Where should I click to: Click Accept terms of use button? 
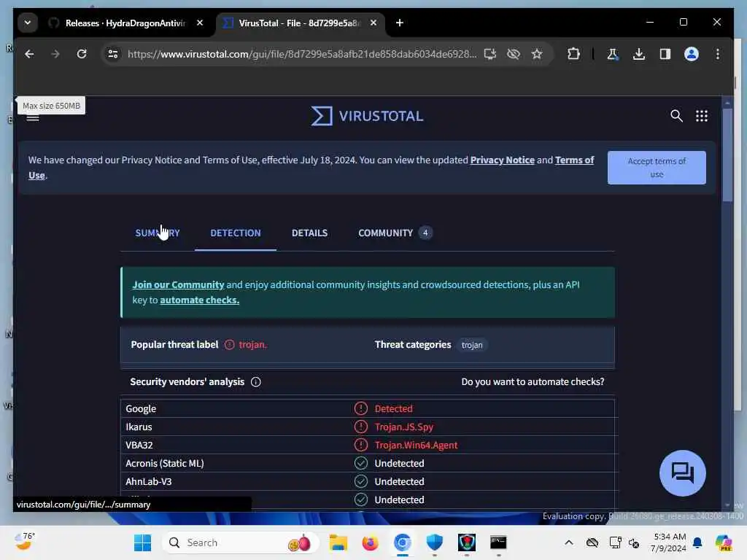pyautogui.click(x=657, y=168)
